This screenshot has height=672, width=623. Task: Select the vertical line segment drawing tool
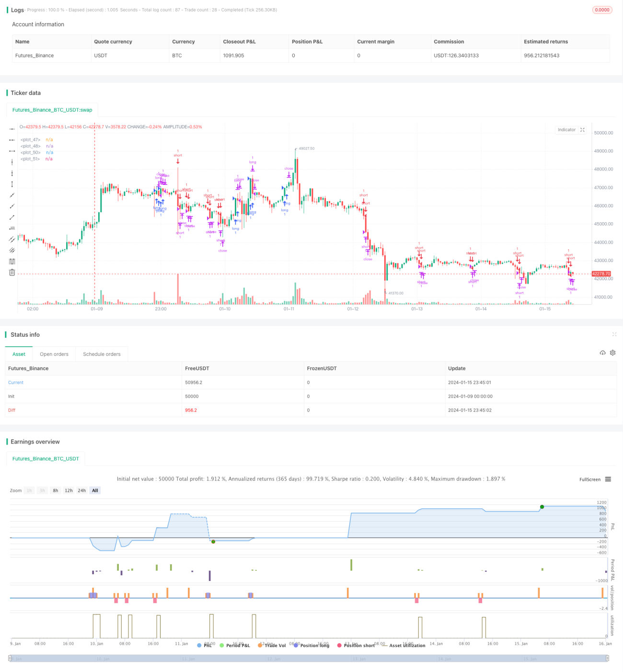(12, 184)
